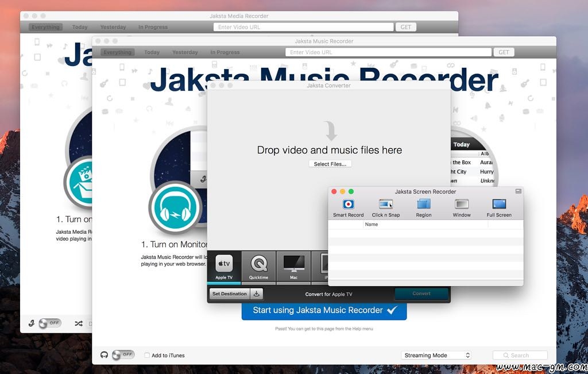Click the GET button in Music Recorder
The width and height of the screenshot is (588, 374).
[504, 52]
